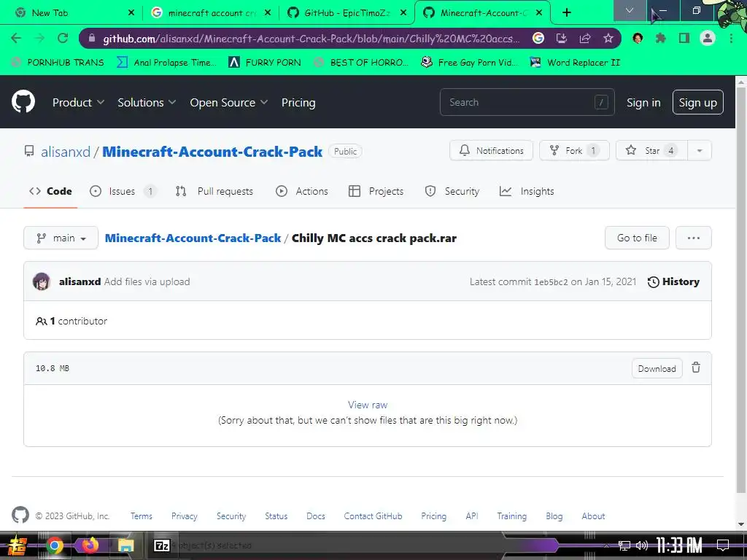The height and width of the screenshot is (560, 747).
Task: View the file History
Action: click(673, 281)
